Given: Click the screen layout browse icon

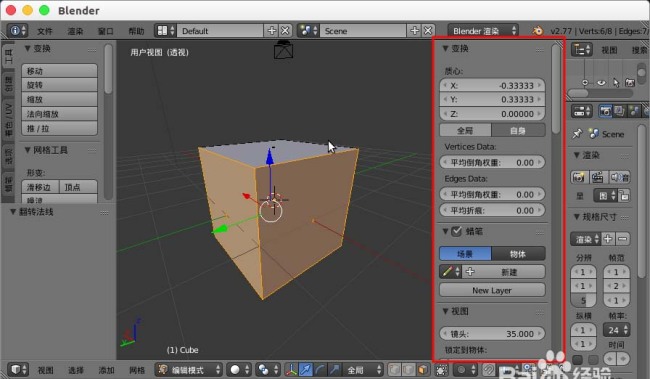Looking at the screenshot, I should (165, 31).
